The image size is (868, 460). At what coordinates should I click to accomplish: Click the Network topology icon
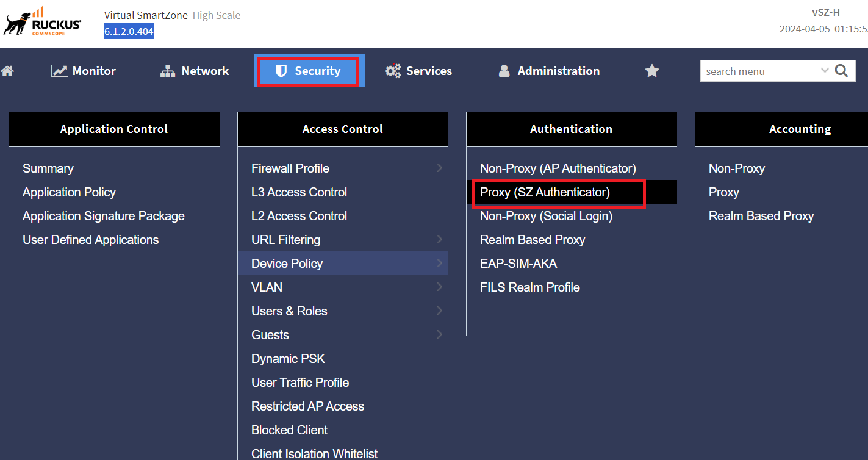[167, 71]
